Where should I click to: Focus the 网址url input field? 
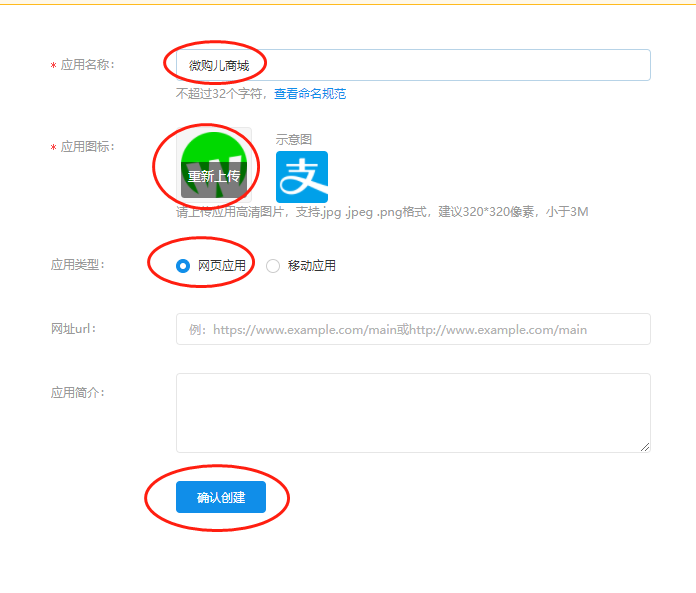413,329
